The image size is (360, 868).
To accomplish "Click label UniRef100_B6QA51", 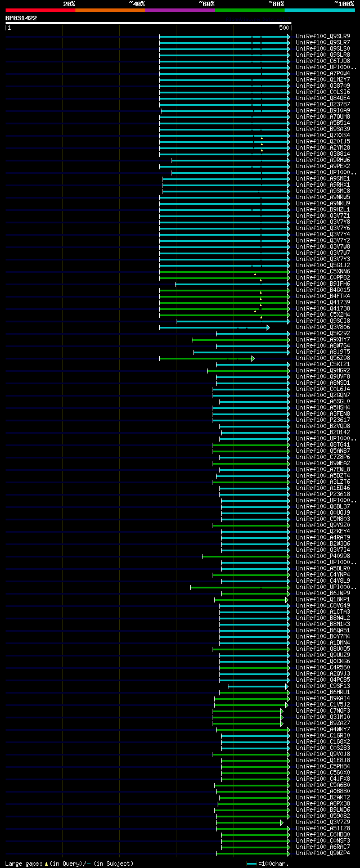I will point(323,630).
